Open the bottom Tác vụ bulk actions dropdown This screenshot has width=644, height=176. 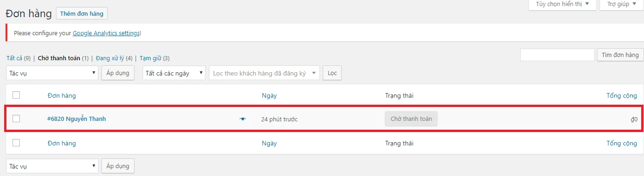click(x=52, y=165)
